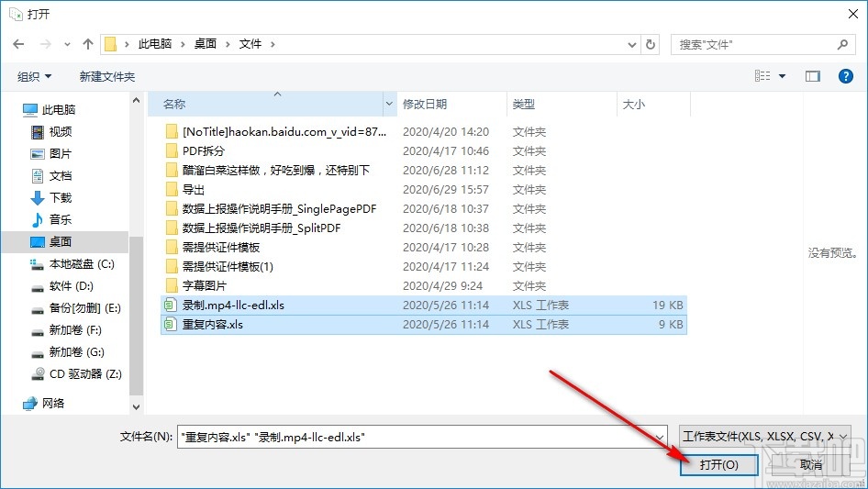Click 此电脑 in the address breadcrumb
Viewport: 868px width, 489px height.
155,44
